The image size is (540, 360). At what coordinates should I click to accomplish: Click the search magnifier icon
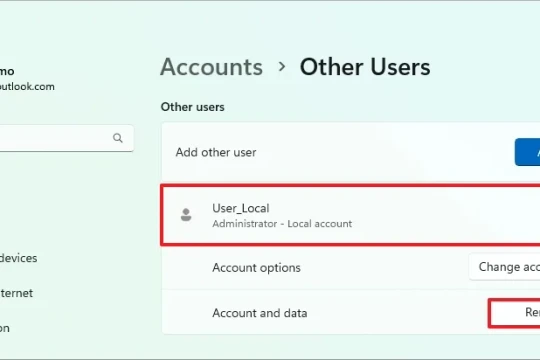118,138
